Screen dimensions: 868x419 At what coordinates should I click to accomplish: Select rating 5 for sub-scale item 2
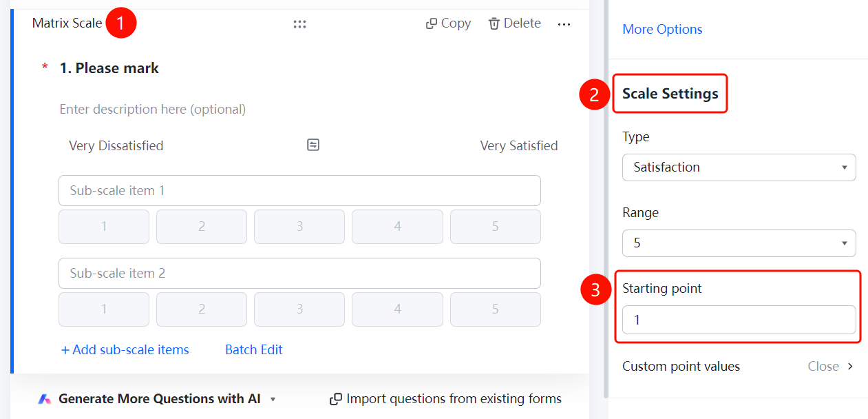point(495,309)
